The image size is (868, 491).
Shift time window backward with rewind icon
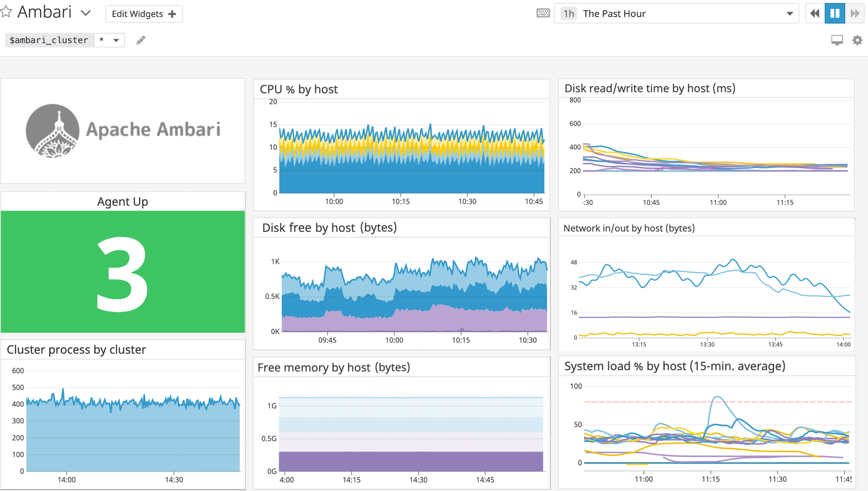[x=814, y=13]
